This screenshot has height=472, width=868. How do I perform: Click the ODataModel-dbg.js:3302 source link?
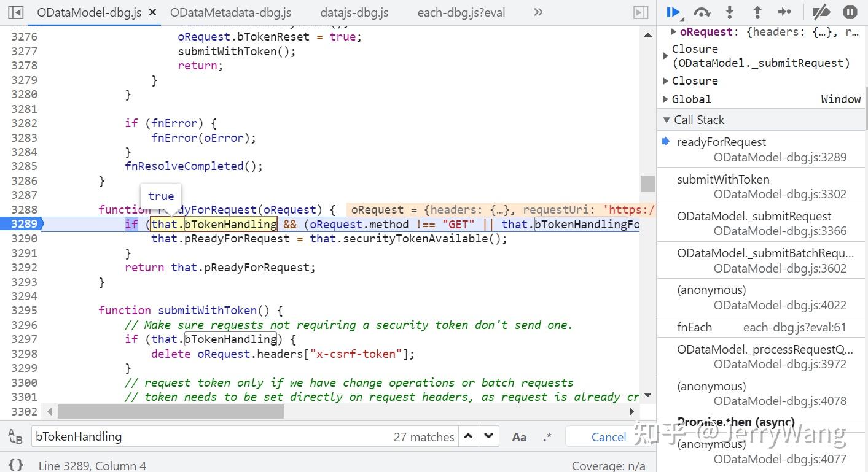[780, 194]
